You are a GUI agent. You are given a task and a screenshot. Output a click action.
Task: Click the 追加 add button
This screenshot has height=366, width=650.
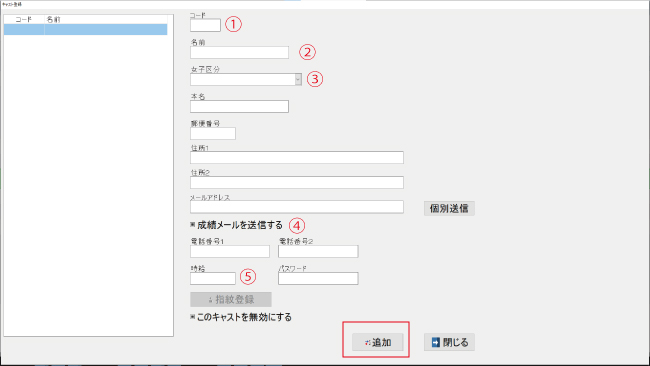tap(377, 342)
